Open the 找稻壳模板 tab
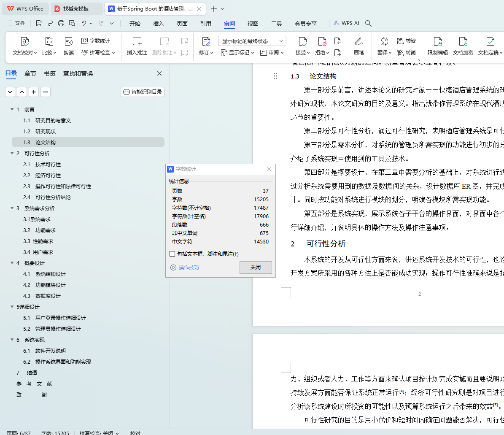504x435 pixels. click(x=76, y=9)
